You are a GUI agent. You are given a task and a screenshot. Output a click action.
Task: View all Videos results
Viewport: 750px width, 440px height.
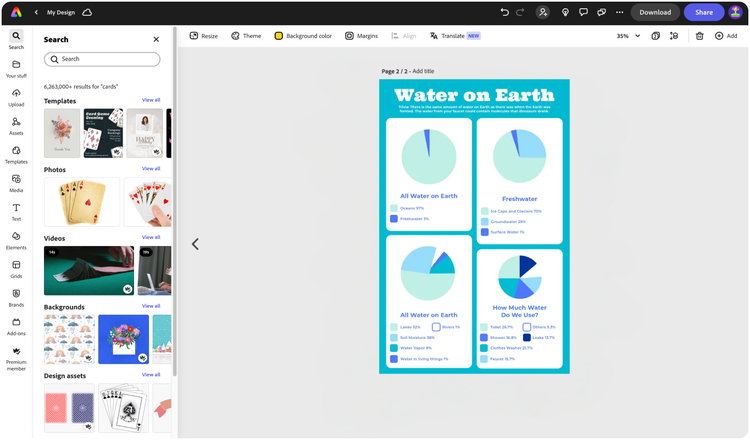(x=151, y=237)
